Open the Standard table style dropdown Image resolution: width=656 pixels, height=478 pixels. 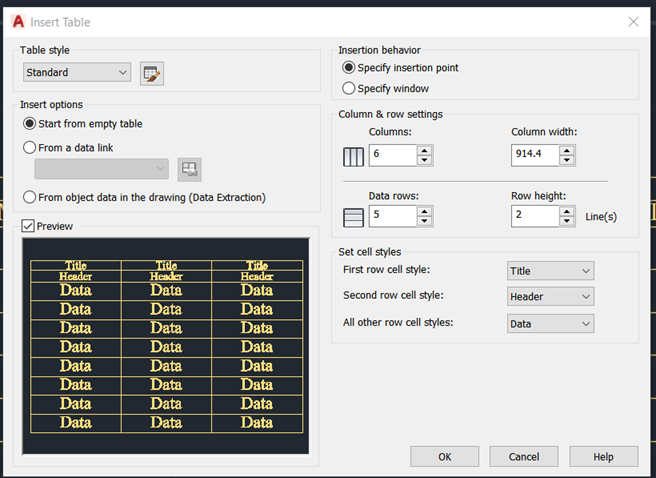[x=77, y=72]
